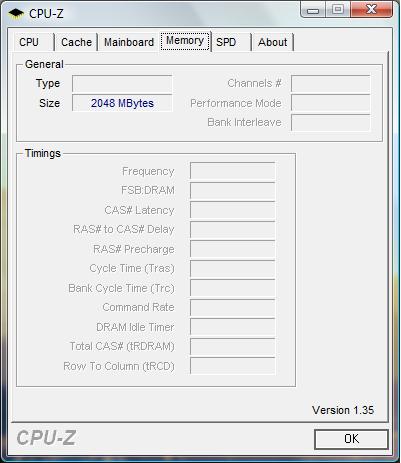The height and width of the screenshot is (463, 401).
Task: Click the DRAM Idle Timer field
Action: [232, 327]
